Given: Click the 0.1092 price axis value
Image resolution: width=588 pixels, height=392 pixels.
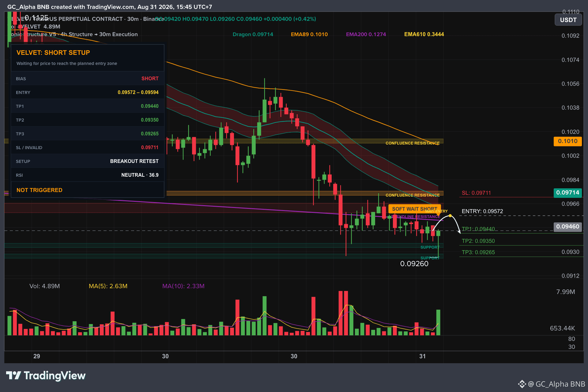Looking at the screenshot, I should point(570,36).
